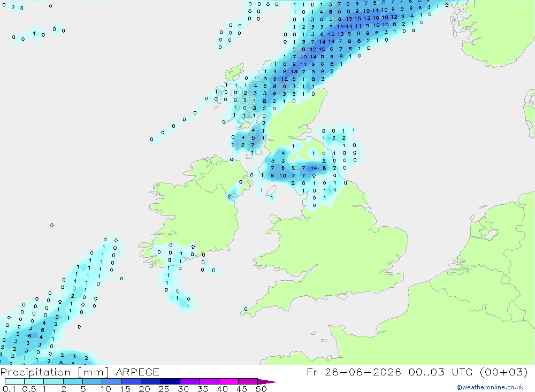Select the 10 to 15 mm legend swatch
535x392 pixels.
[x=112, y=381]
